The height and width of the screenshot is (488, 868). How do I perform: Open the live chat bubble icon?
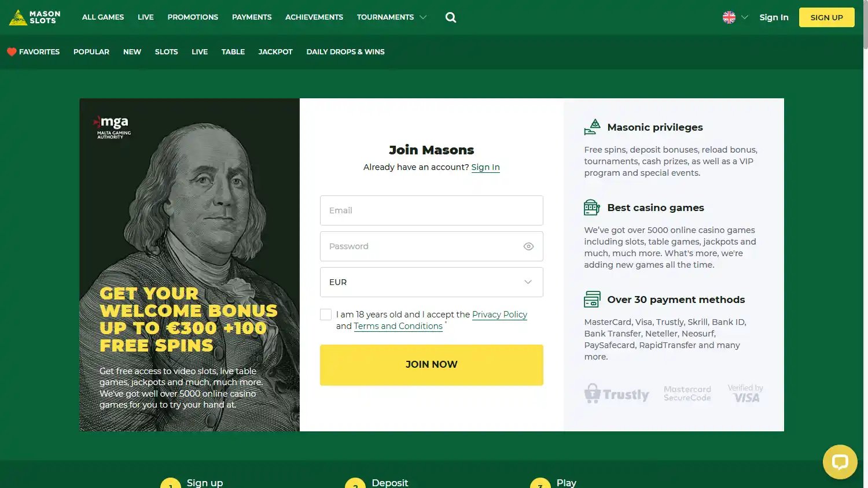(840, 462)
